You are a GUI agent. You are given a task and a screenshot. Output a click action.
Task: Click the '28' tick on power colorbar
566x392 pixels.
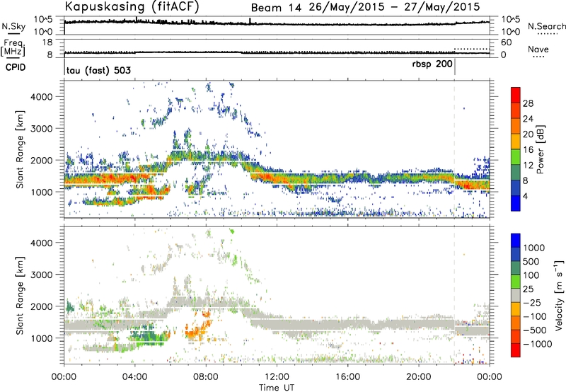528,103
